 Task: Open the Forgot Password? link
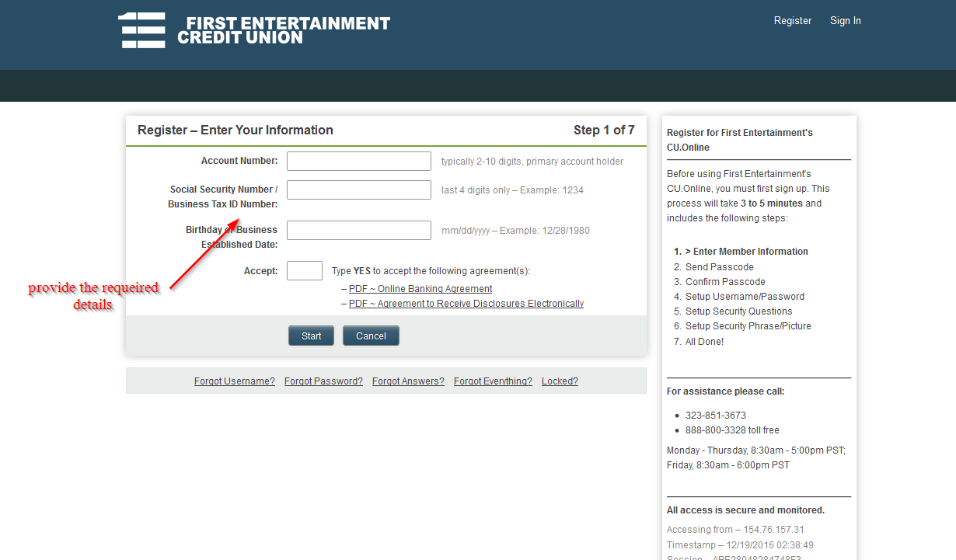(x=323, y=381)
